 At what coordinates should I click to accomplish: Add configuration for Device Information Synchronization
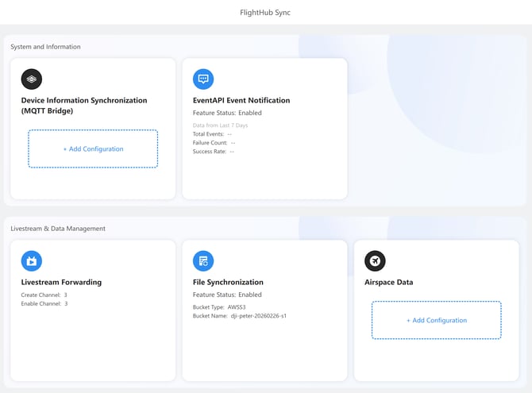click(93, 148)
